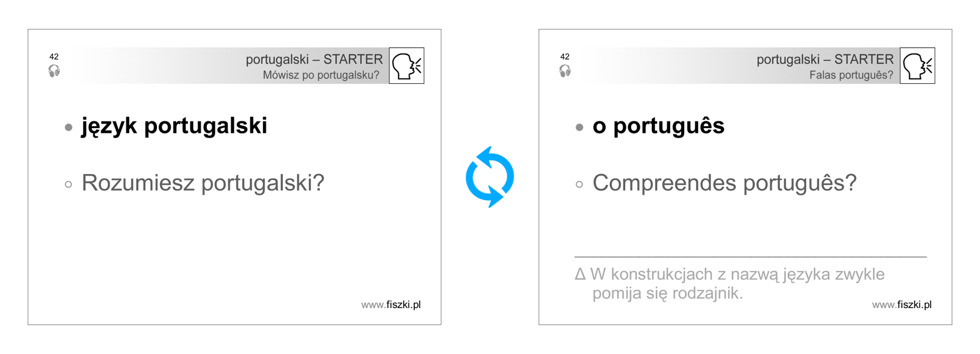The image size is (980, 354).
Task: Click the headphones icon on the Polish card
Action: point(54,71)
